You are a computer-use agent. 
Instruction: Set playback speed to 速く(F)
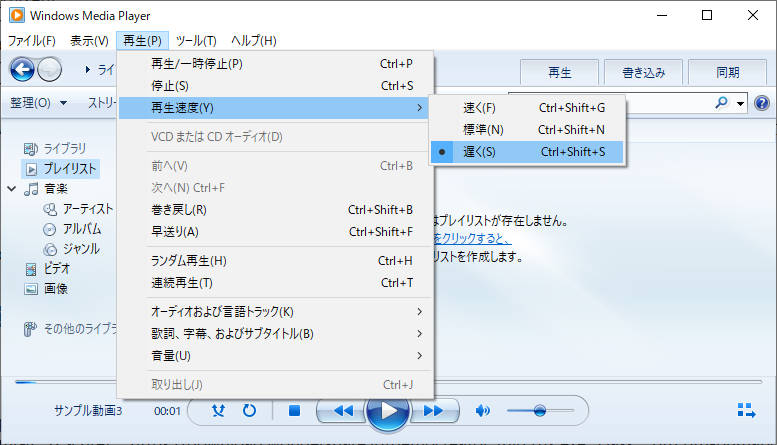tap(527, 108)
